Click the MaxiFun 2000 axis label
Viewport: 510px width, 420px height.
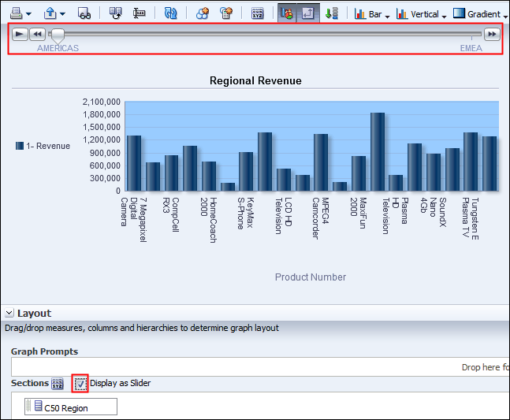(x=358, y=214)
